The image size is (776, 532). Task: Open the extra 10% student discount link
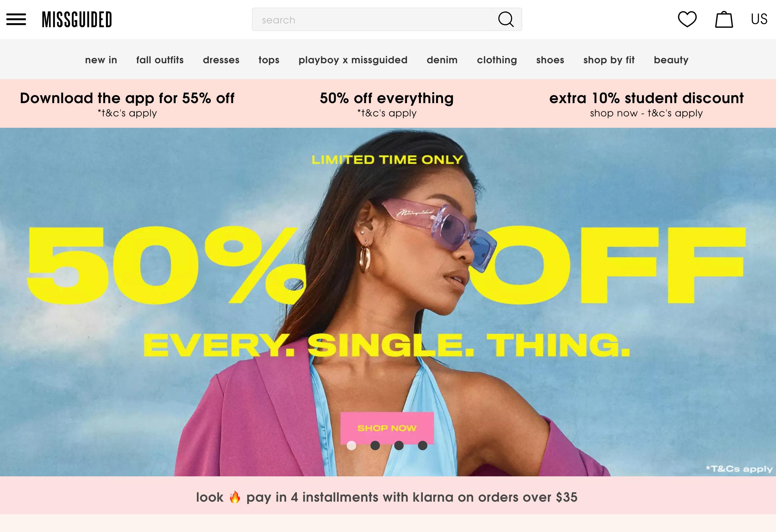click(x=647, y=104)
